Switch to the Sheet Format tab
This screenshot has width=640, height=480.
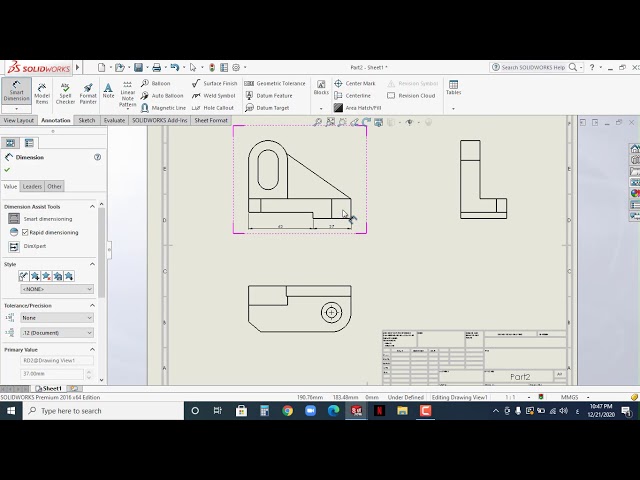(211, 120)
